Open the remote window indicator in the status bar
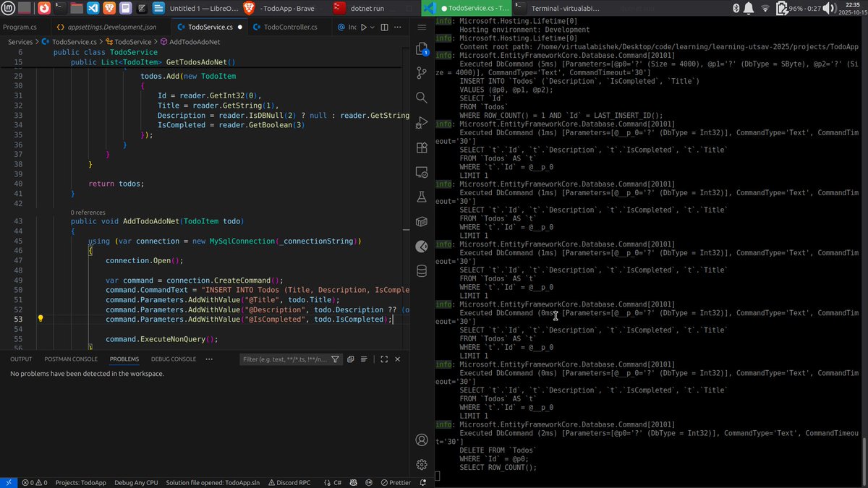868x488 pixels. tap(8, 482)
